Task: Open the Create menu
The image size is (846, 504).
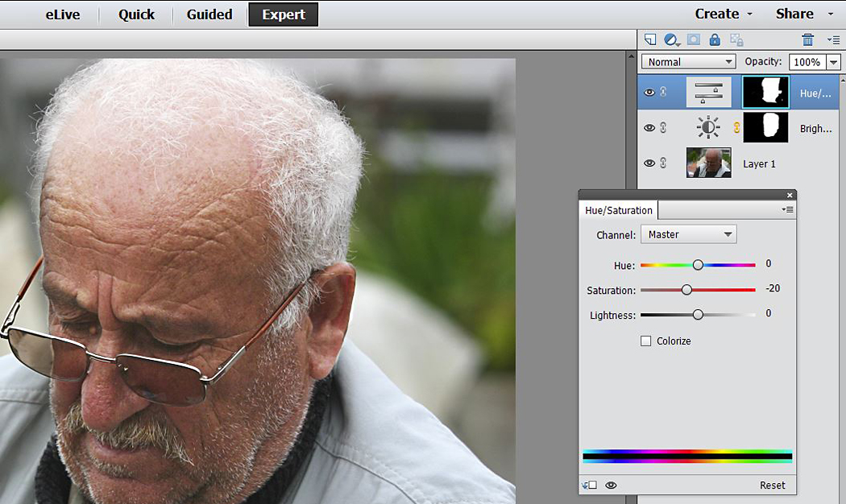Action: [x=724, y=14]
